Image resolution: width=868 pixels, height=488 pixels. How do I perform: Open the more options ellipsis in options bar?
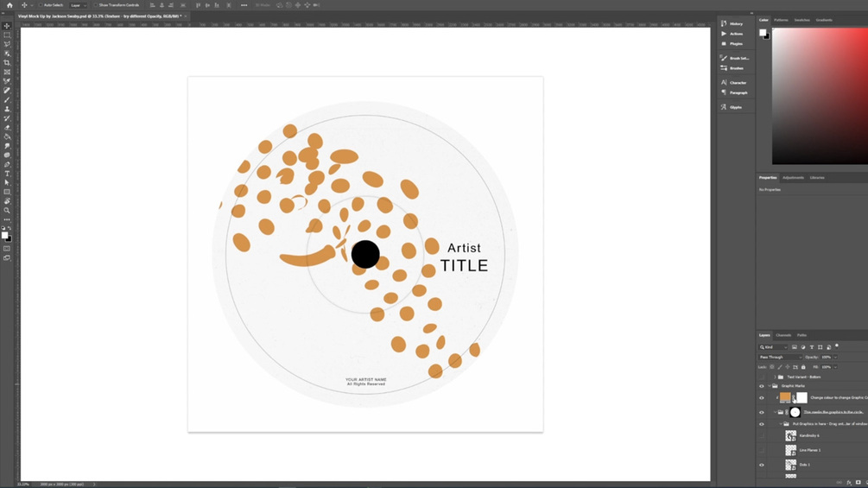pos(244,5)
